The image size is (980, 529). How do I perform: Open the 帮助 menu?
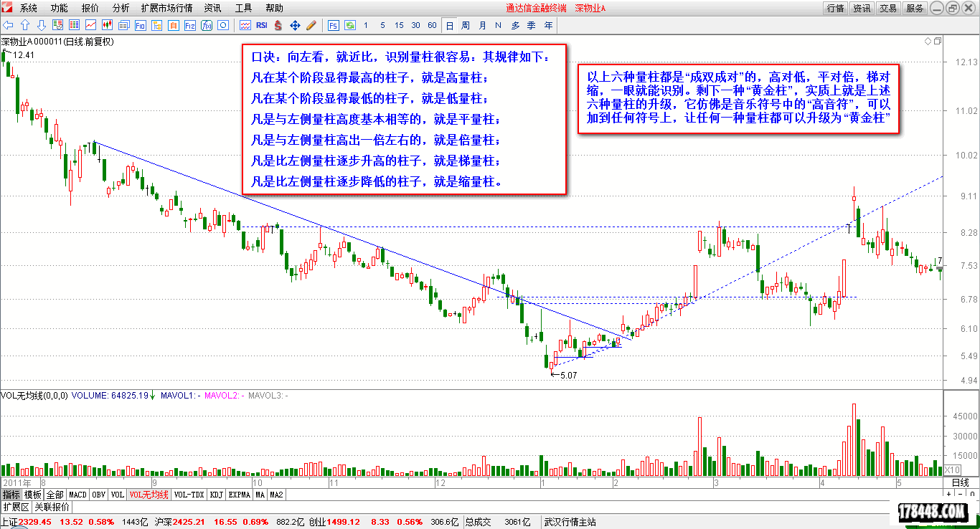[x=275, y=8]
